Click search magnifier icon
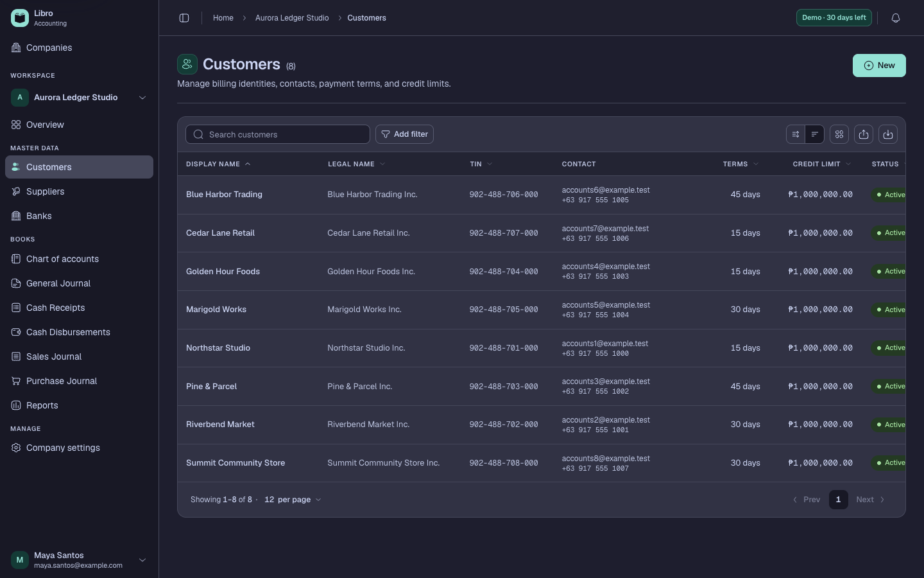The height and width of the screenshot is (578, 924). click(x=198, y=134)
